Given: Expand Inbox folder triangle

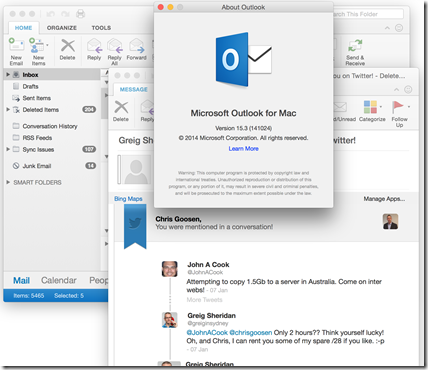Looking at the screenshot, I should pos(8,74).
